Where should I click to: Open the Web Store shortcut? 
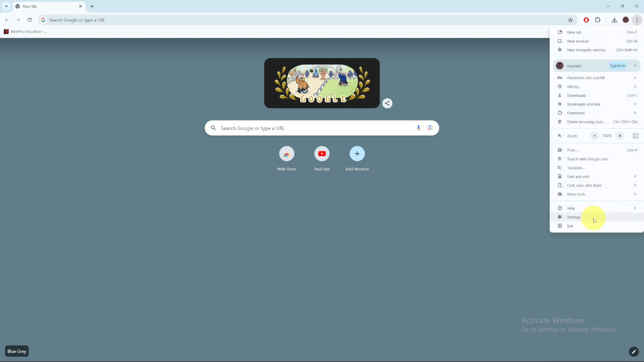pyautogui.click(x=287, y=159)
